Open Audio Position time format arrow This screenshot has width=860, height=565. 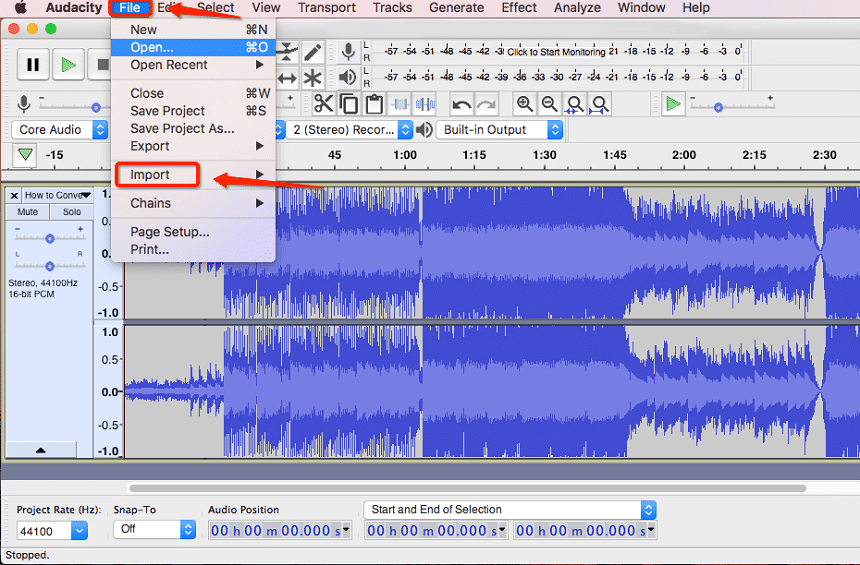click(346, 529)
